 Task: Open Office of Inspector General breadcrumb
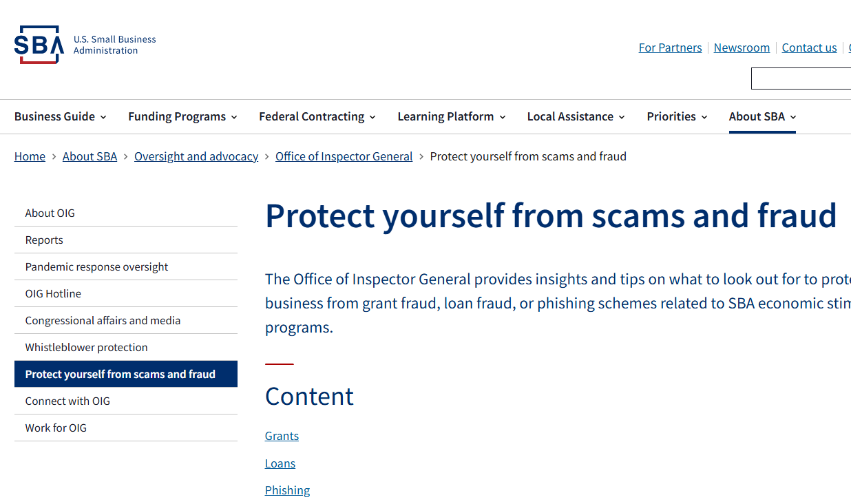coord(344,156)
